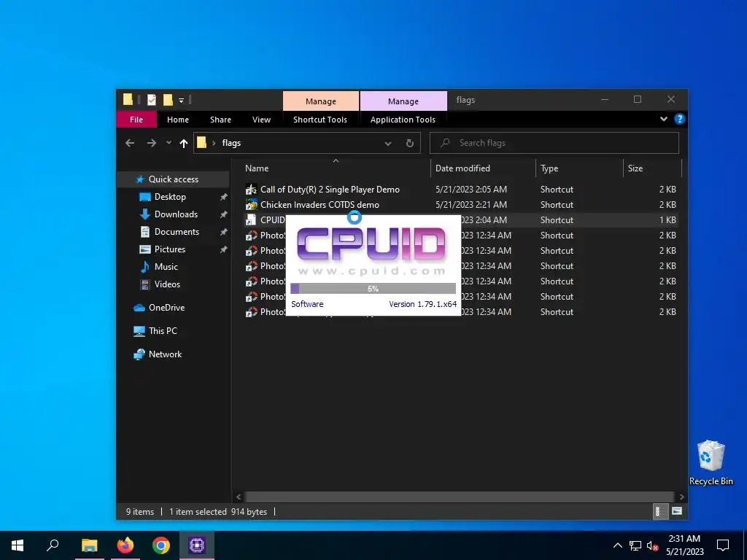Screen dimensions: 747x560
Task: Go up one folder level
Action: [183, 143]
